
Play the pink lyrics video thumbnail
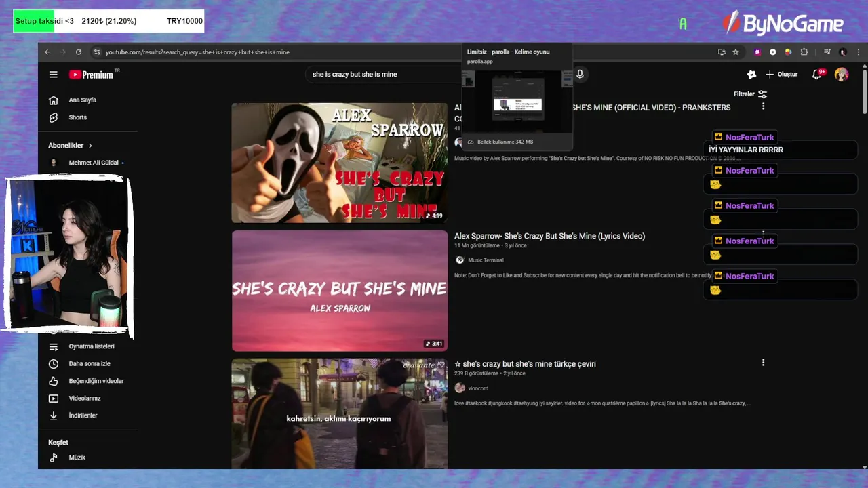coord(339,291)
